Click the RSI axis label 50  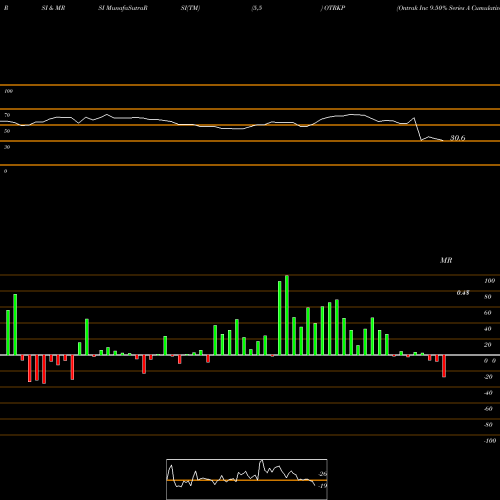click(7, 131)
